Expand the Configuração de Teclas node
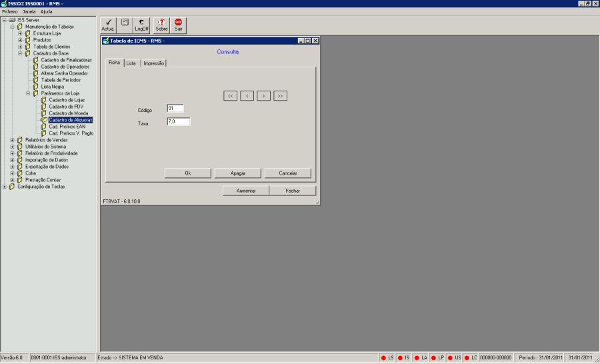 pos(4,187)
